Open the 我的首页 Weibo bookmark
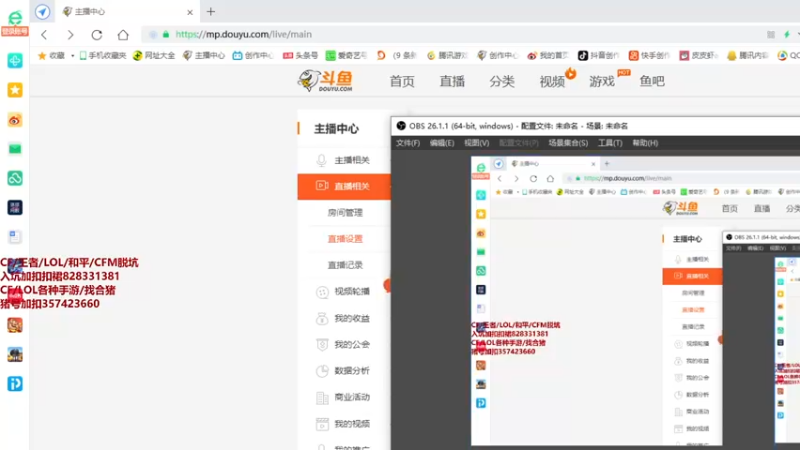Viewport: 800px width, 450px height. (x=548, y=56)
